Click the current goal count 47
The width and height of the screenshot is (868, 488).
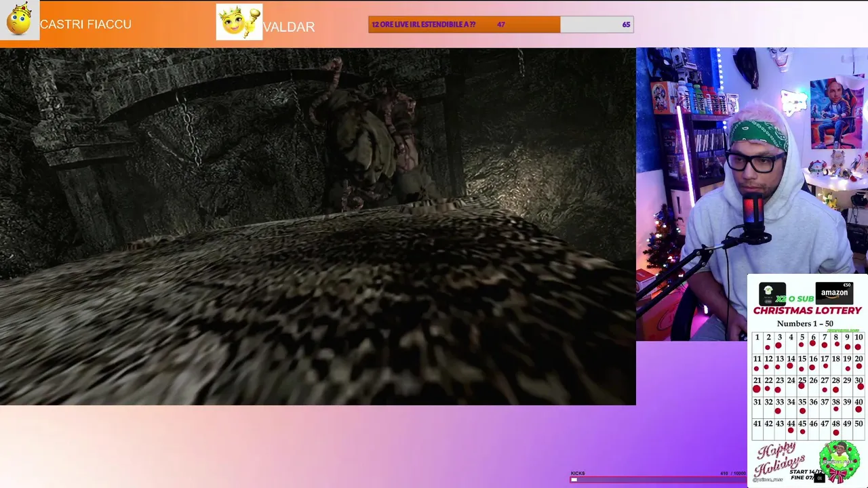[500, 24]
